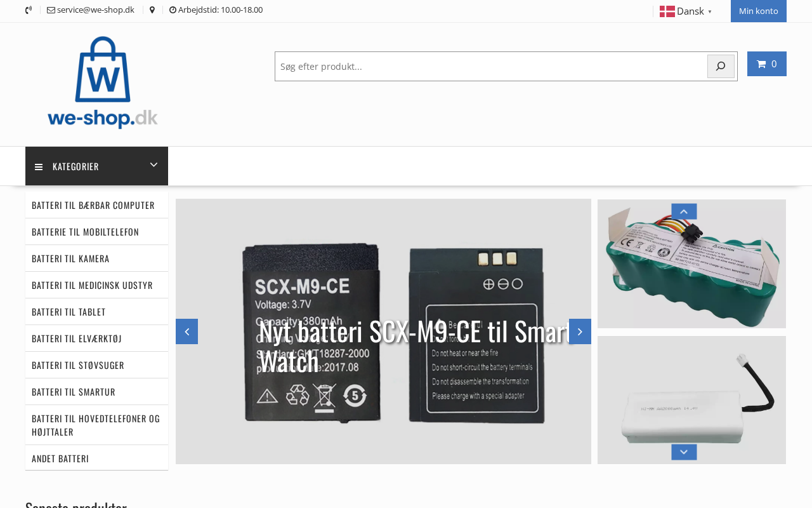Advance the main slider with the right arrow
The width and height of the screenshot is (812, 508).
click(580, 331)
